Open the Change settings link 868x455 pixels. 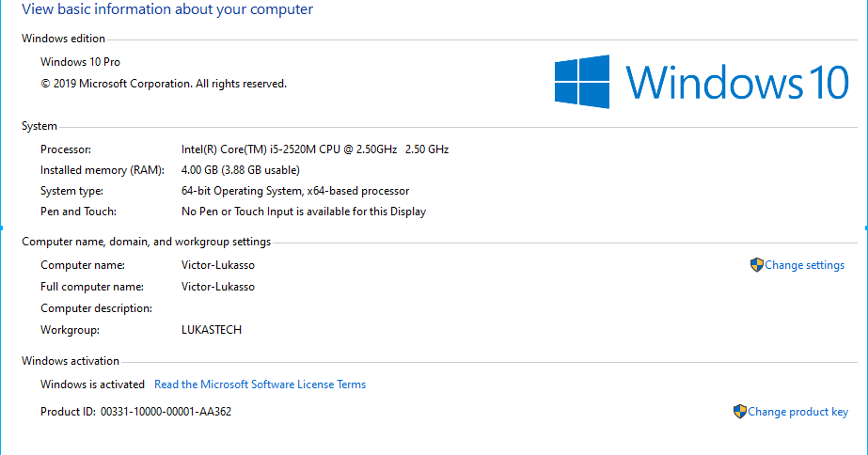point(804,265)
